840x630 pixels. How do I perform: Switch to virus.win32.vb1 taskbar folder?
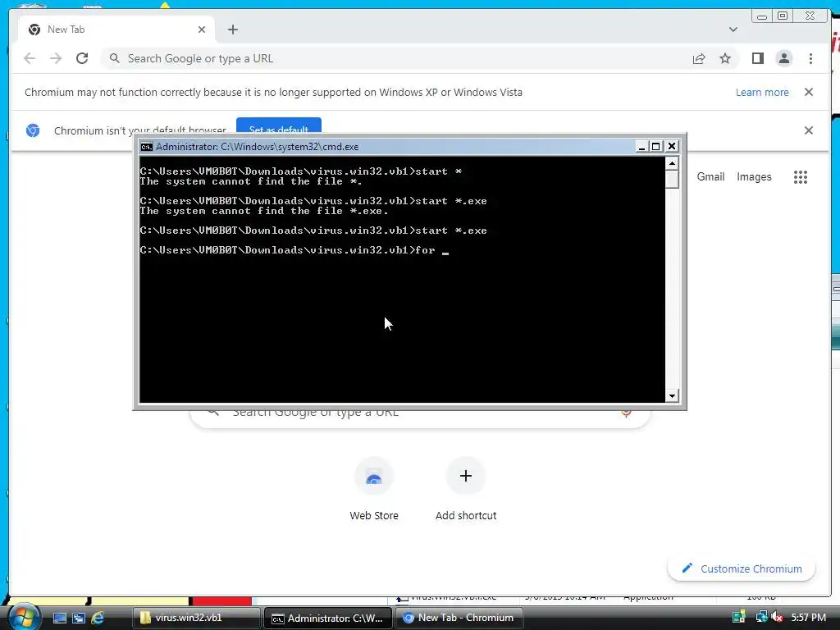(x=197, y=618)
